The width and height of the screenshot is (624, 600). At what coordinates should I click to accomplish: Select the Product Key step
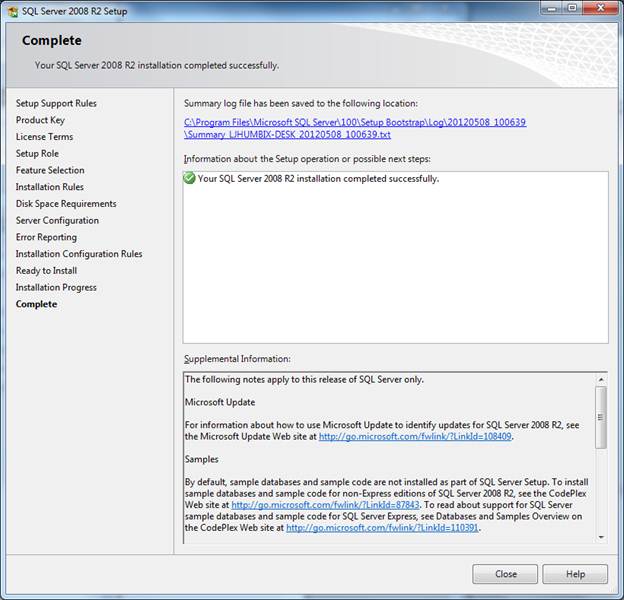pyautogui.click(x=40, y=120)
